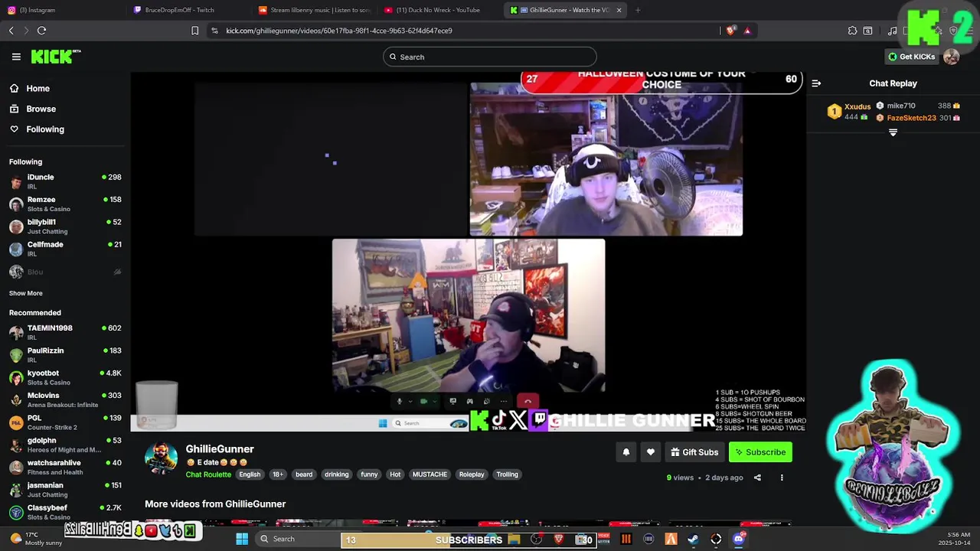Click the share icon below the video
The width and height of the screenshot is (980, 551).
tap(757, 478)
